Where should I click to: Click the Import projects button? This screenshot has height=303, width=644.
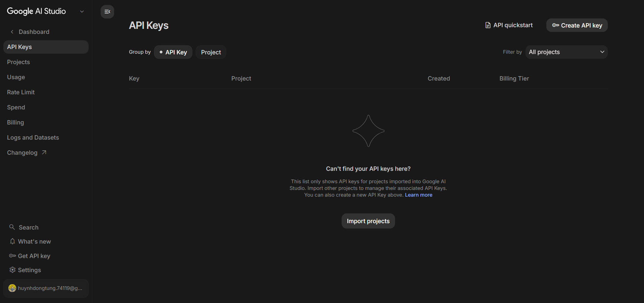coord(368,221)
